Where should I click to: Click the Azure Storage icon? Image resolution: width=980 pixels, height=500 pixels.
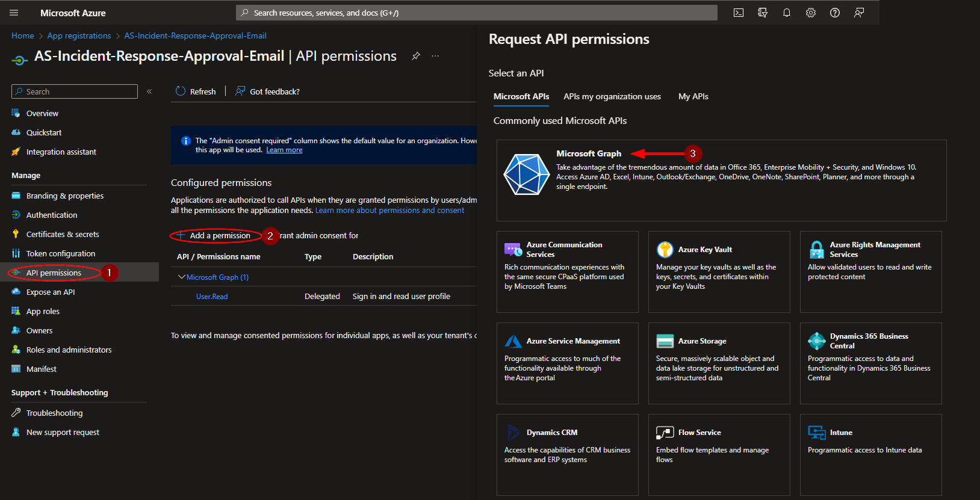(665, 341)
